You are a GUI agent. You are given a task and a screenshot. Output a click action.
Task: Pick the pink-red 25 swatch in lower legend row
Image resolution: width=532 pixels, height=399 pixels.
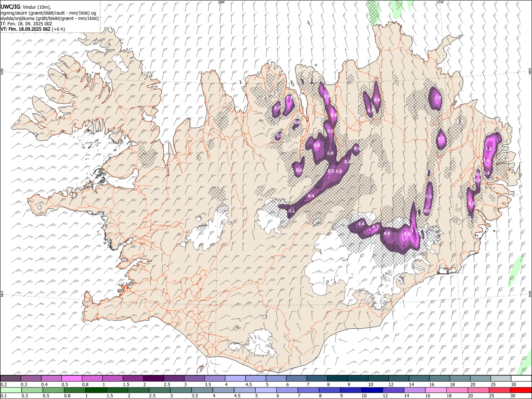pos(500,390)
